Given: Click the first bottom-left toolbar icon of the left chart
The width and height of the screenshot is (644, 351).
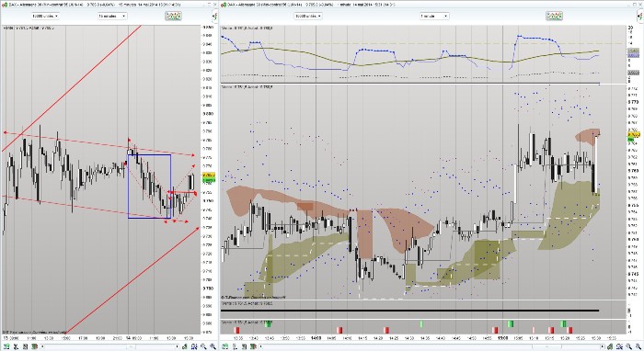Looking at the screenshot, I should pos(6,346).
